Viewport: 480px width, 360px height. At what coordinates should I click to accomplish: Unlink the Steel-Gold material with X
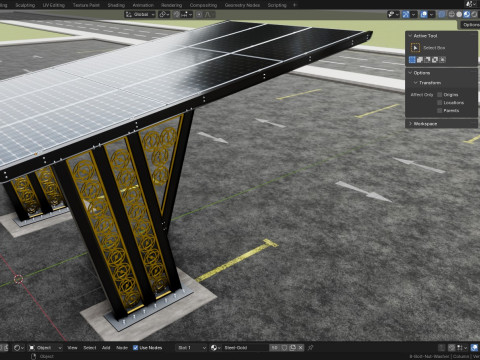click(301, 348)
